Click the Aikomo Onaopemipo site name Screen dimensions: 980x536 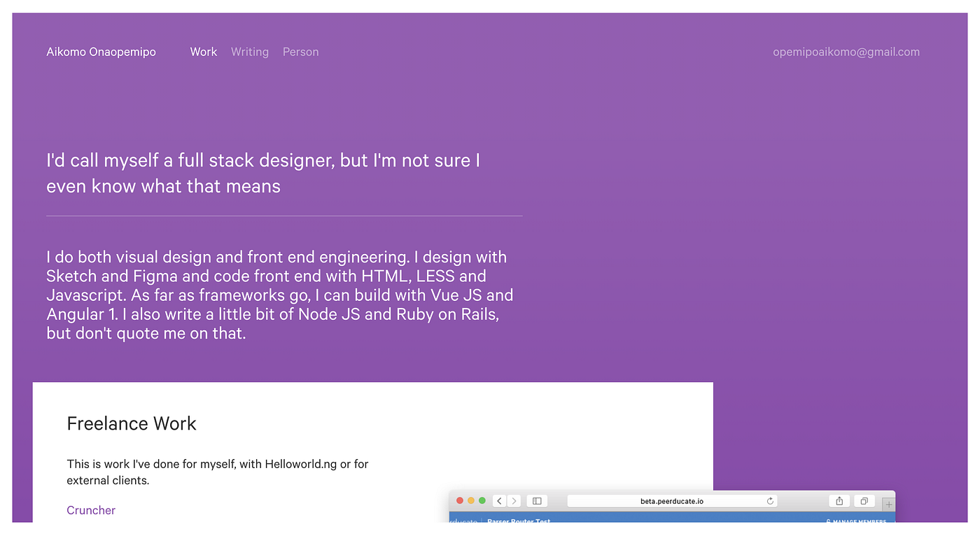tap(101, 52)
